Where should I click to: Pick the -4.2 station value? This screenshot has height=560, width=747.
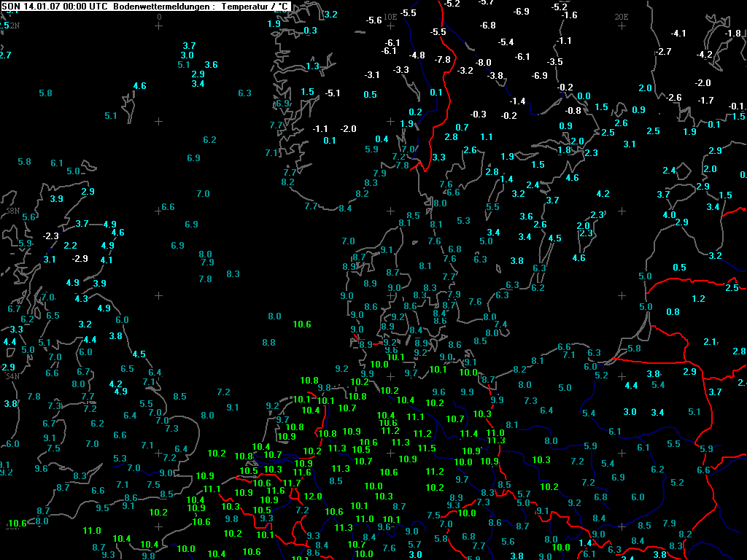[x=704, y=55]
